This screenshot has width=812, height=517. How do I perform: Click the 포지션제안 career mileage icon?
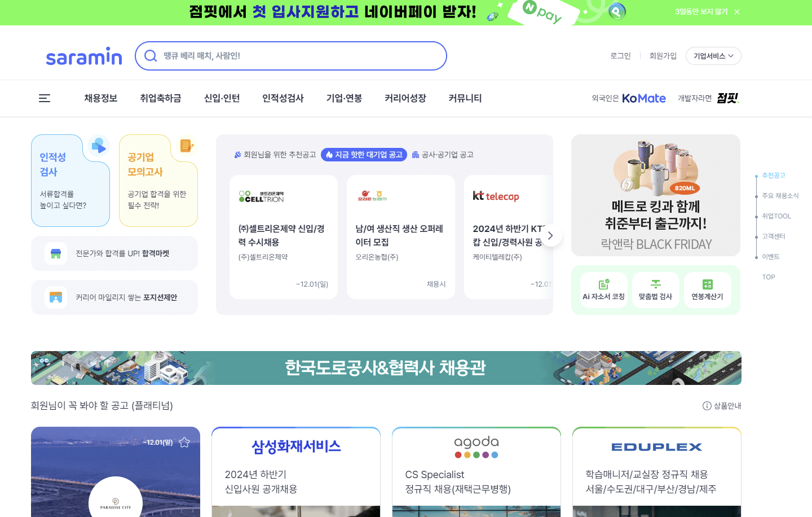55,297
